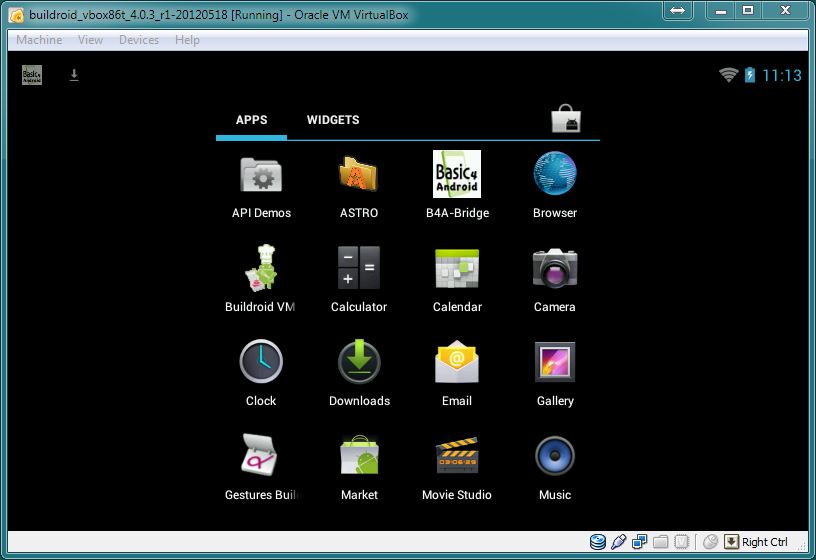Open the Machine menu
This screenshot has width=816, height=560.
[x=39, y=40]
